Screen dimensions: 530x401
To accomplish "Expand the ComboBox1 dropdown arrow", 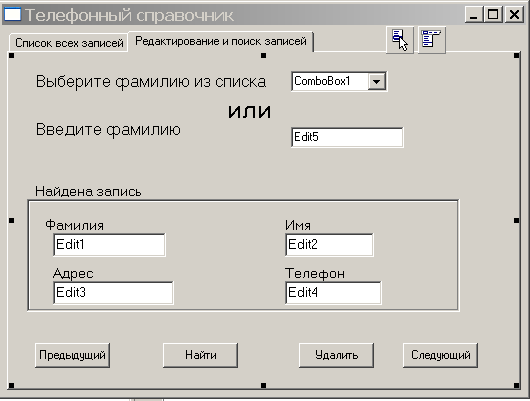I will point(377,81).
